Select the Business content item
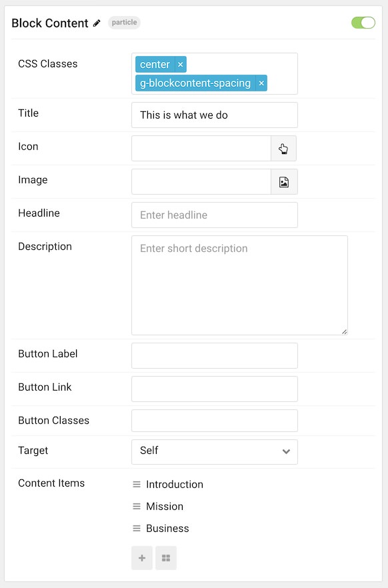 167,529
